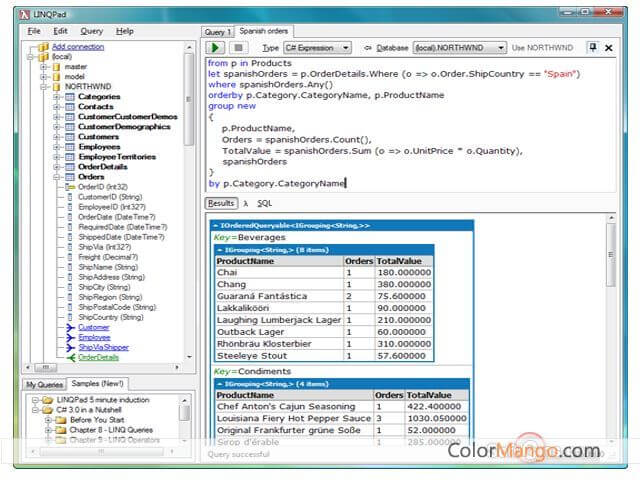The width and height of the screenshot is (640, 480).
Task: Select the Categories table icon in the tree
Action: coord(70,97)
